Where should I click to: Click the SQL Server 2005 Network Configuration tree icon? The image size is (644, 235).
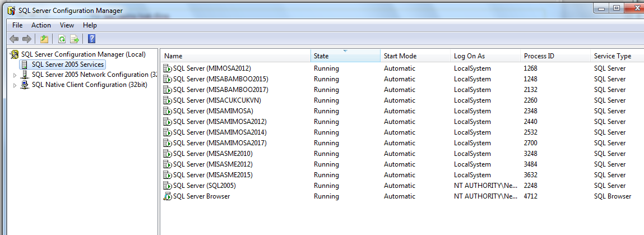point(25,75)
